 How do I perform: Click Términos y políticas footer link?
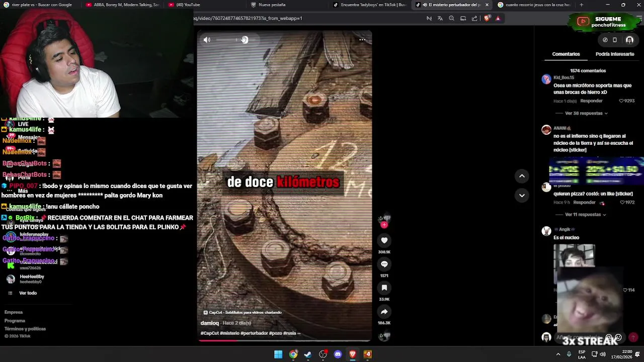click(25, 329)
